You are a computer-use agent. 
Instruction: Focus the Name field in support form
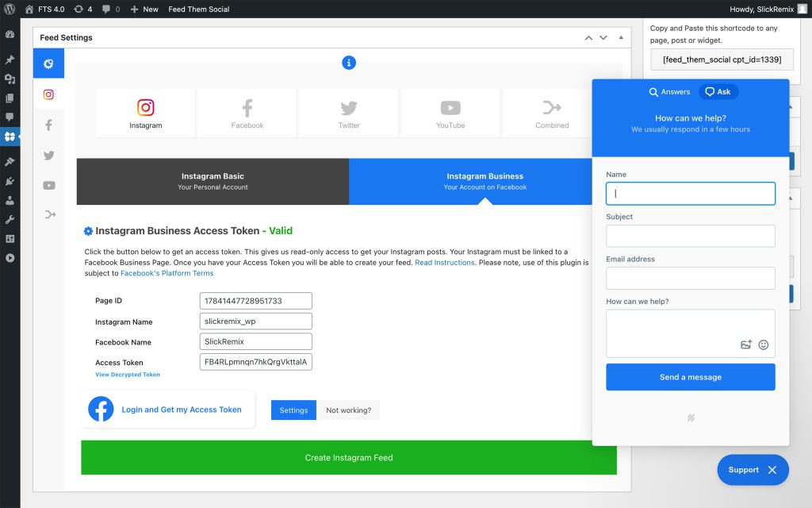(x=691, y=194)
